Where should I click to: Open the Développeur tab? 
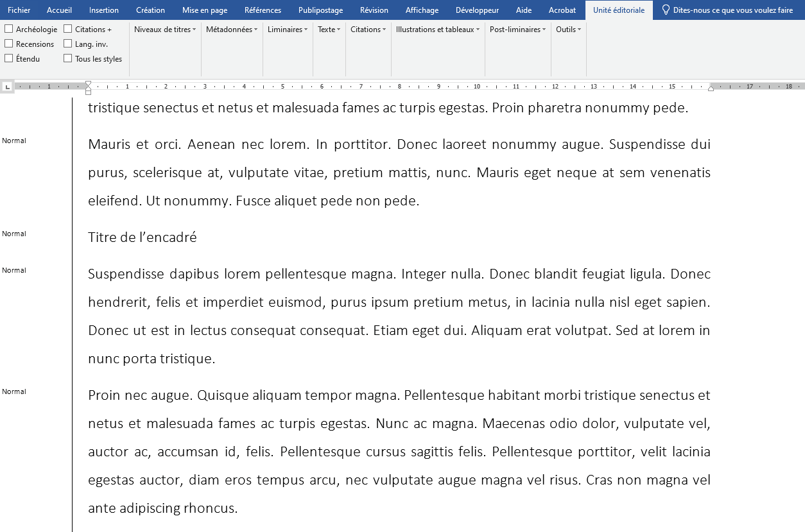tap(477, 10)
